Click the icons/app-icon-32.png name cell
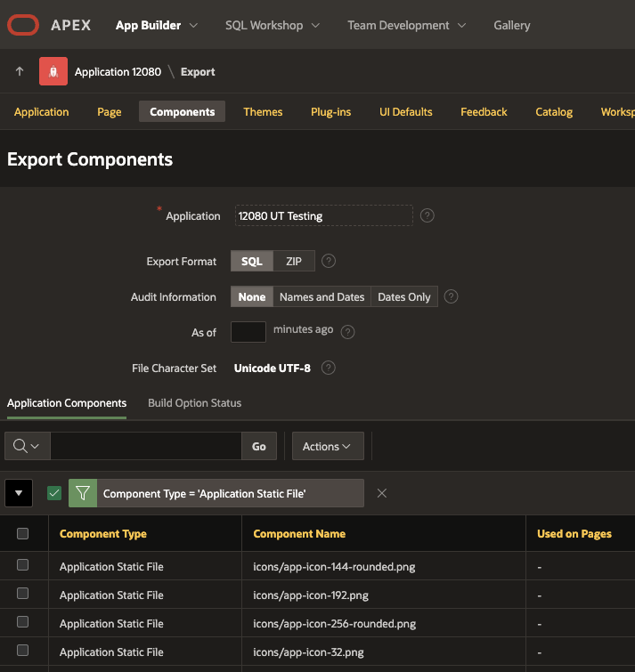The image size is (635, 672). pyautogui.click(x=308, y=652)
